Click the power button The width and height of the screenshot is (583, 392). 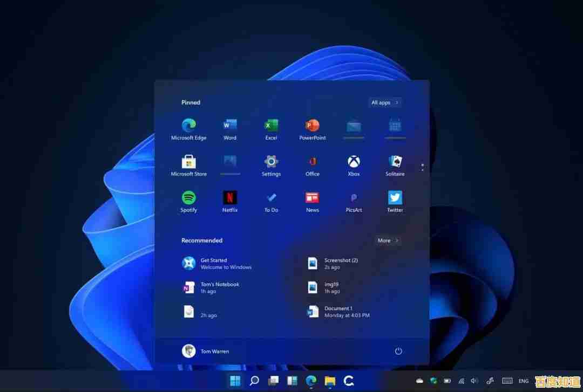coord(398,350)
